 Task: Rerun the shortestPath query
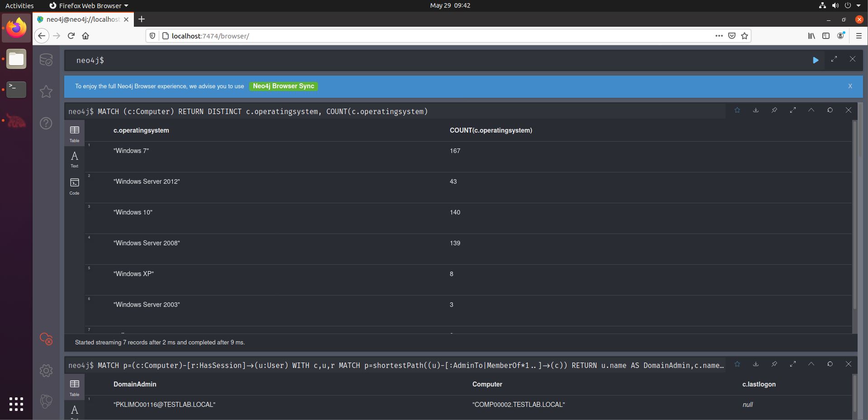point(830,364)
